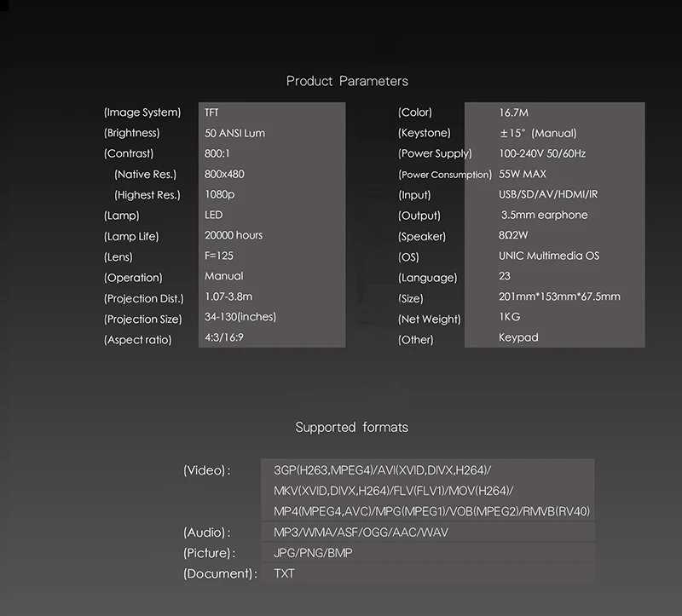Click the 34-130(inches) projection size value
682x616 pixels.
[240, 317]
